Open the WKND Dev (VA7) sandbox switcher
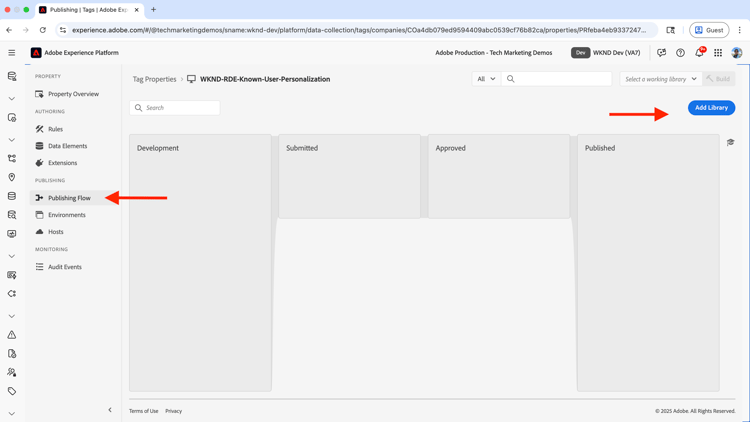Screen dimensions: 750x422 [606, 53]
